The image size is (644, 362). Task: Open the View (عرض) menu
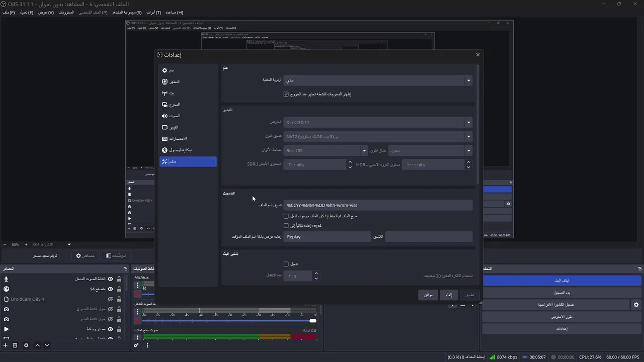[x=46, y=13]
